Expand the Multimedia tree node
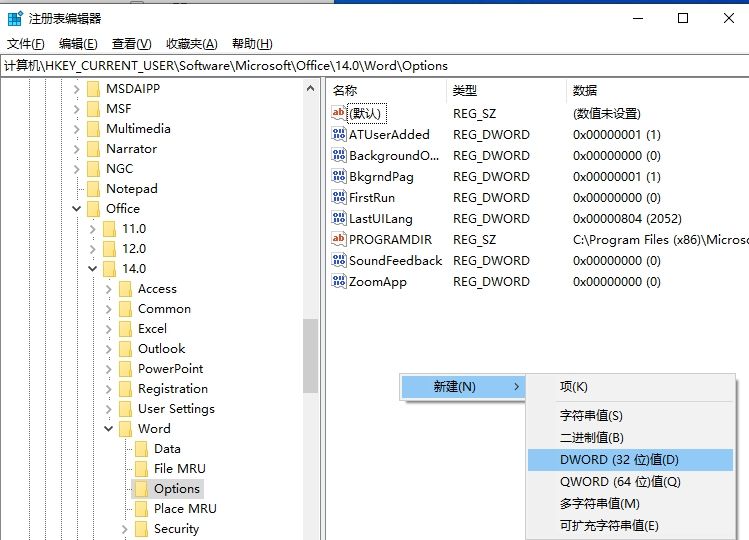The height and width of the screenshot is (540, 749). (x=76, y=129)
